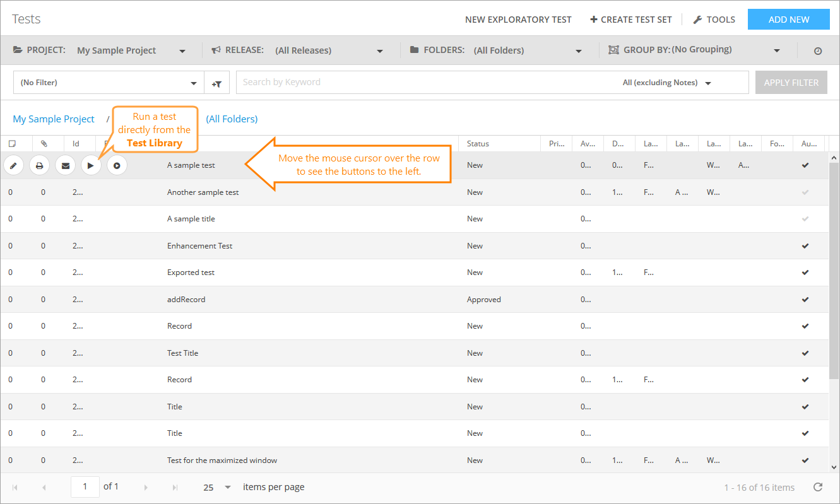Toggle the automated checkmark for Another sample test
The image size is (840, 504).
tap(805, 192)
